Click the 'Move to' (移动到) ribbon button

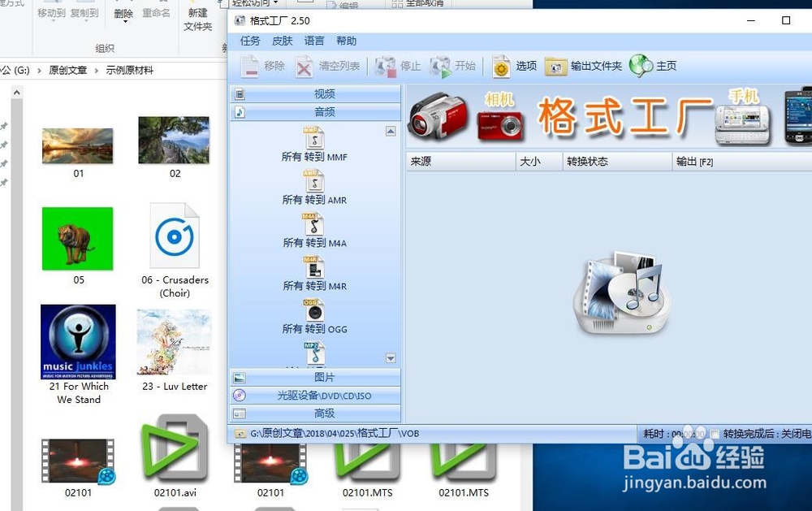click(51, 14)
